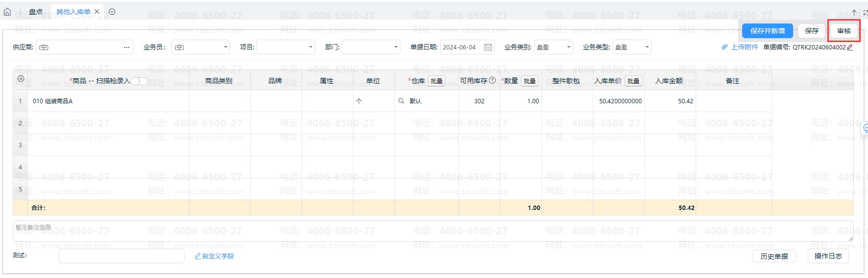
Task: Expand the 业务员 dropdown
Action: 226,47
